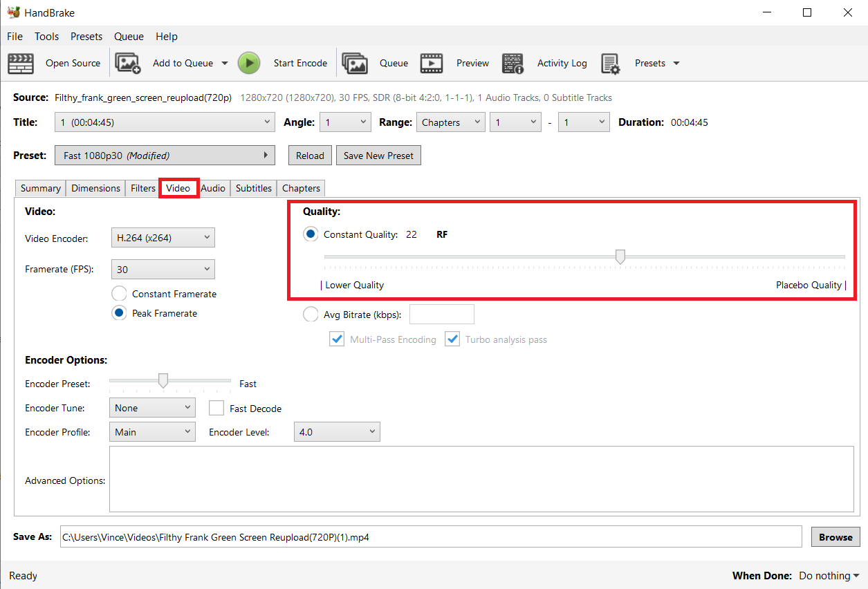Open the Video Encoder dropdown
Image resolution: width=868 pixels, height=589 pixels.
(x=163, y=237)
